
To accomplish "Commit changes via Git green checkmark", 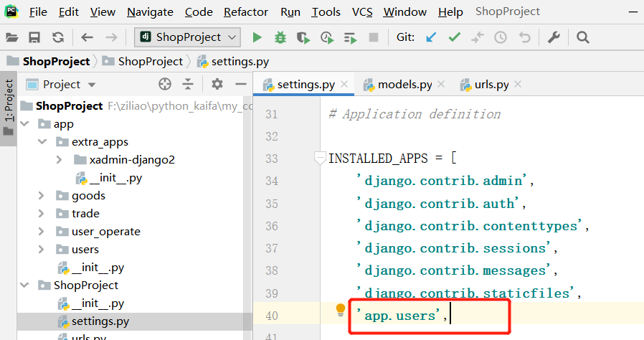I will [454, 38].
